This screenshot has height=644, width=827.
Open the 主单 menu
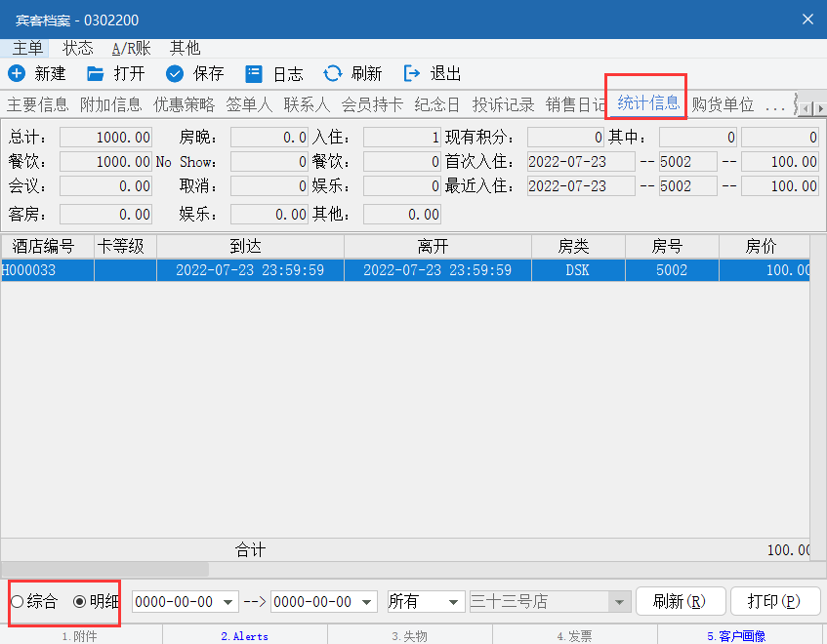(27, 48)
